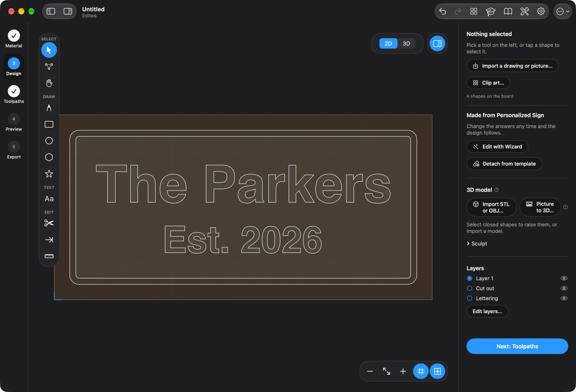The image size is (576, 392).
Task: Go to the Preview step
Action: 14,122
